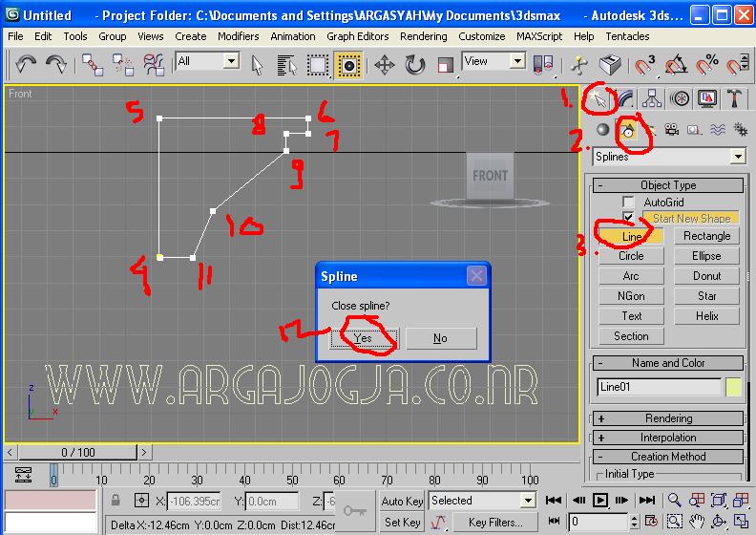Toggle Angle Snap icon
This screenshot has height=535, width=756.
(x=676, y=65)
